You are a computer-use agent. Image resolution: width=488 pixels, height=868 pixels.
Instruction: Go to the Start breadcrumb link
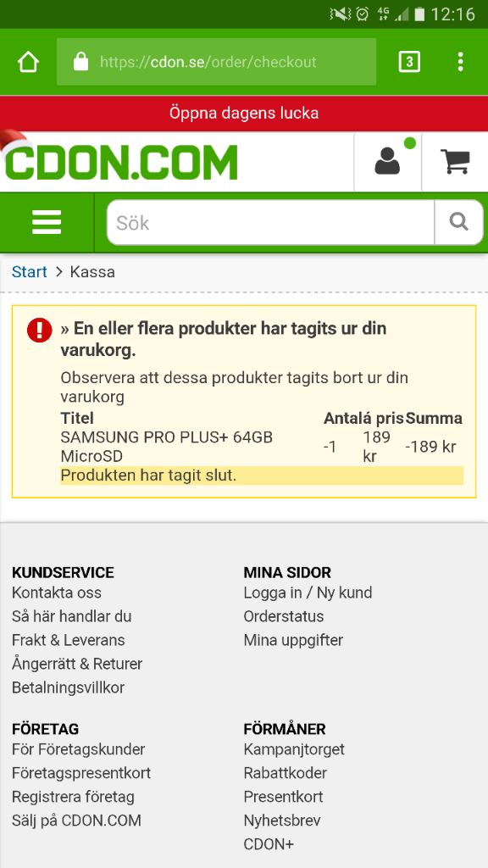pyautogui.click(x=30, y=272)
